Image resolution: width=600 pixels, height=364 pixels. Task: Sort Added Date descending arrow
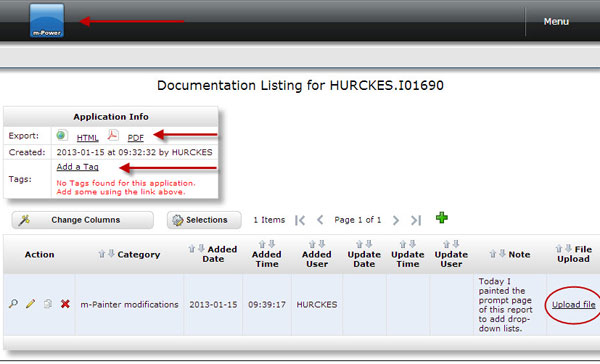click(201, 249)
